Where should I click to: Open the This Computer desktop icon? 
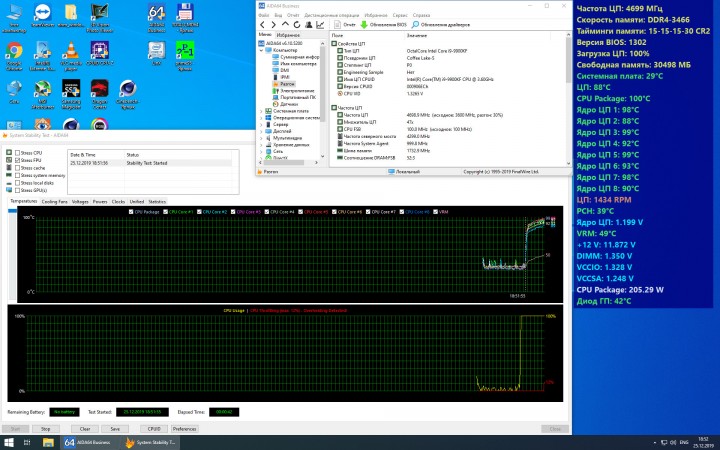[x=14, y=18]
